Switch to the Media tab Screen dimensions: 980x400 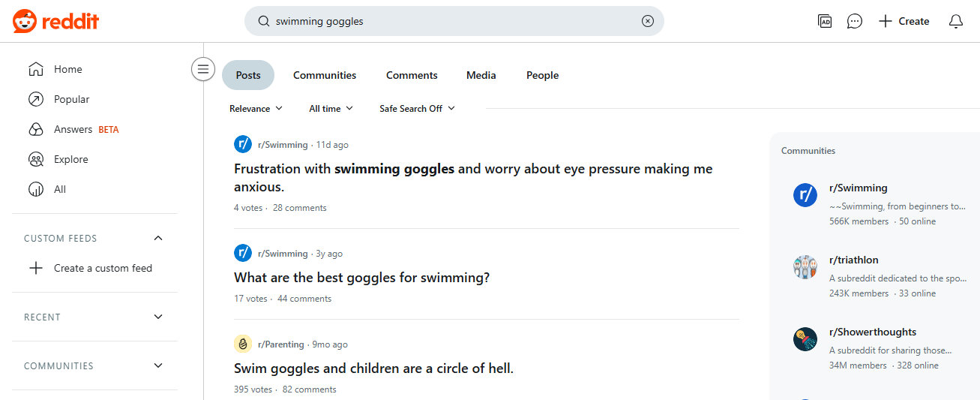click(481, 75)
